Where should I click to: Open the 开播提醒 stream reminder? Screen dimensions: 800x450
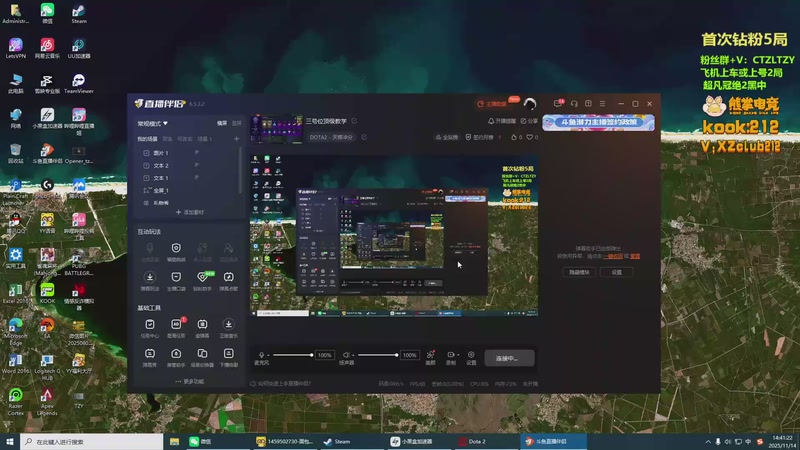tap(502, 121)
